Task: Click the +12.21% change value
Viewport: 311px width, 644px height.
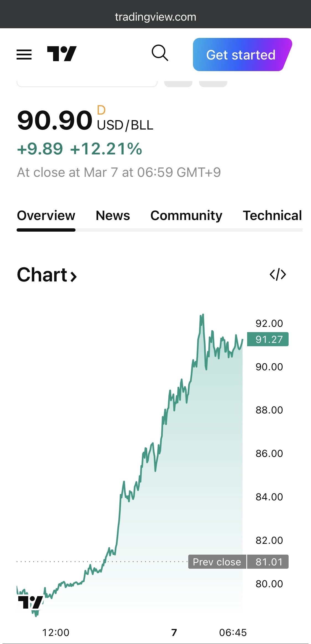Action: (x=106, y=149)
